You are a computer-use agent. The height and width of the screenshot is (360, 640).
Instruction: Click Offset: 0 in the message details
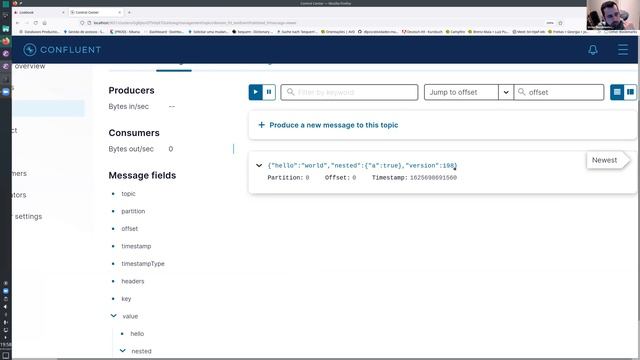pyautogui.click(x=340, y=178)
